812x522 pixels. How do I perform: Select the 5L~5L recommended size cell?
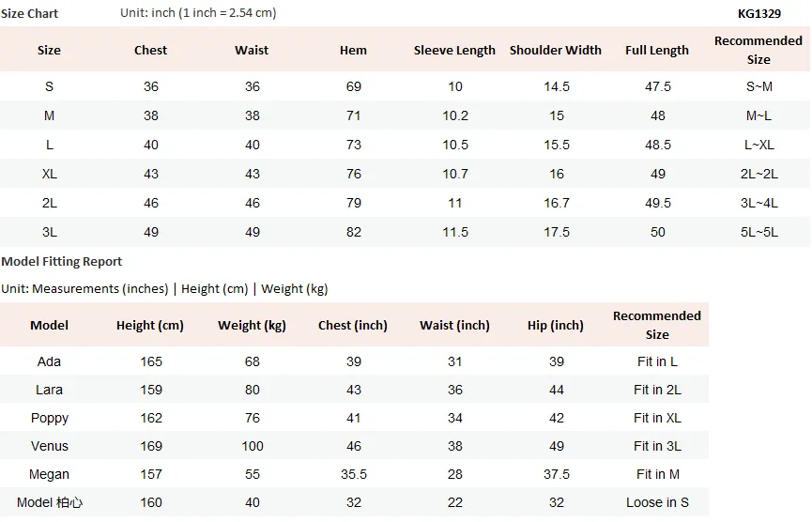tap(758, 232)
